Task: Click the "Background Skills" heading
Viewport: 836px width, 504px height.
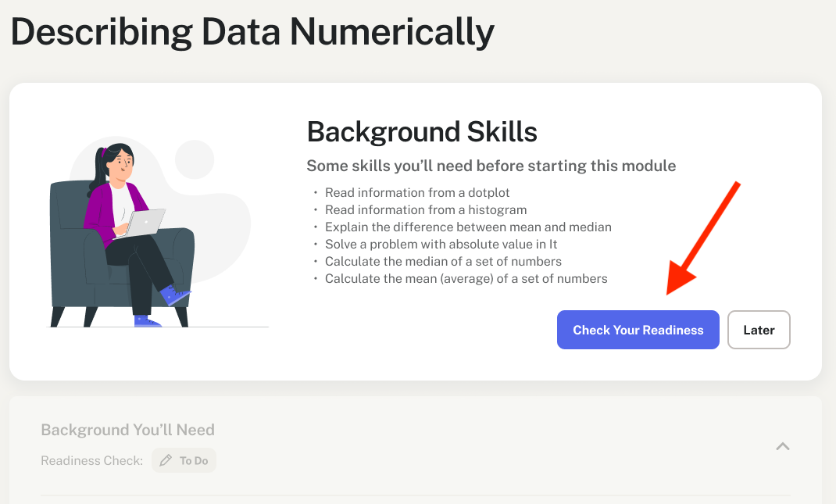Action: tap(422, 132)
